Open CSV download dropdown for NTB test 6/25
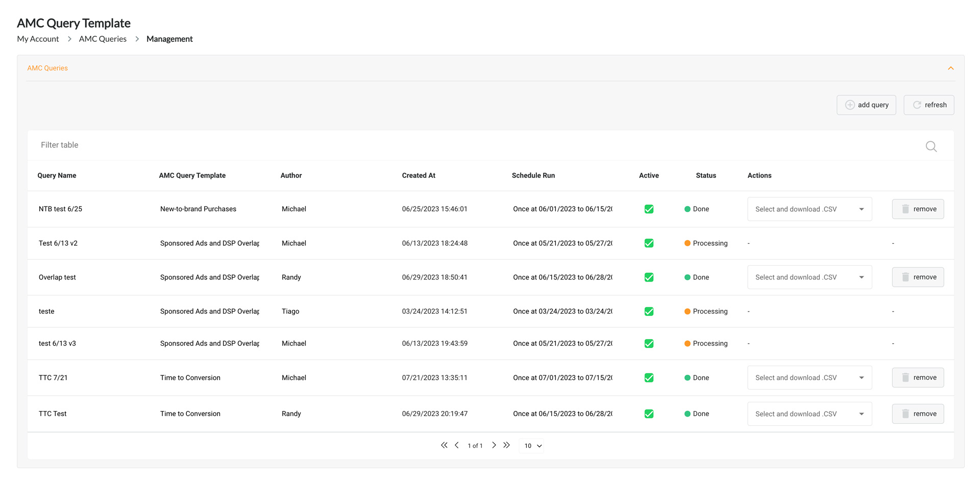 click(x=810, y=209)
